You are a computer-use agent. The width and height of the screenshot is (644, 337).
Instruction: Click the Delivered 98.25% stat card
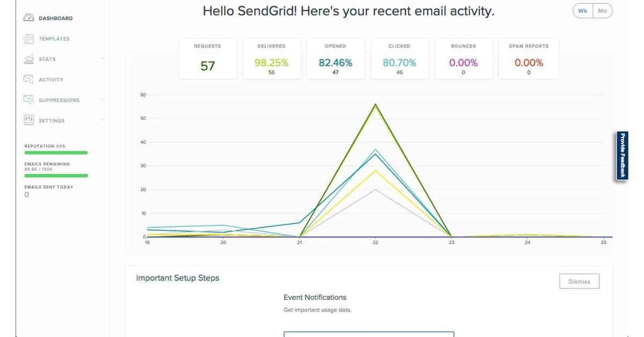(271, 58)
